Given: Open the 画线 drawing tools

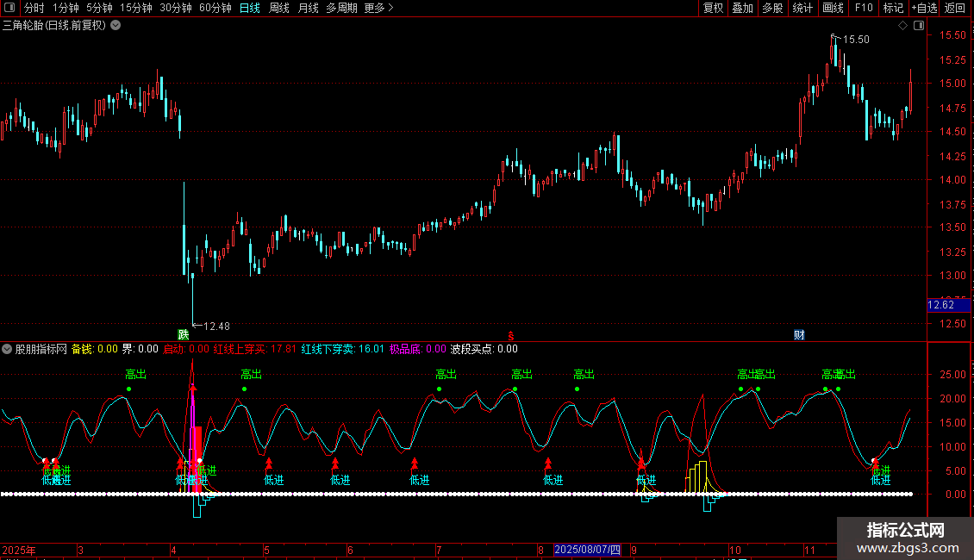Looking at the screenshot, I should [833, 8].
